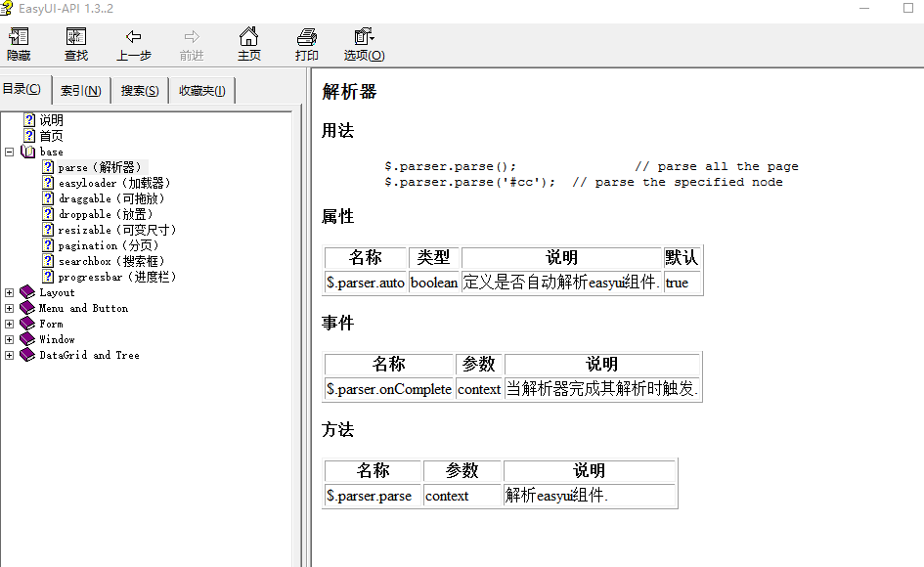This screenshot has width=924, height=567.
Task: Switch to the 收藏夹 favorites tab
Action: coord(201,89)
